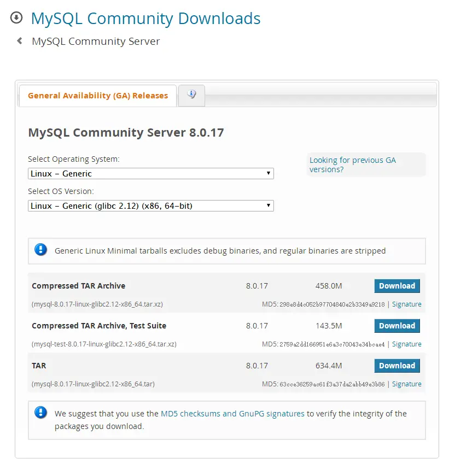The image size is (449, 476).
Task: Click version 8.0.17 in the Test Suite row
Action: coord(257,326)
